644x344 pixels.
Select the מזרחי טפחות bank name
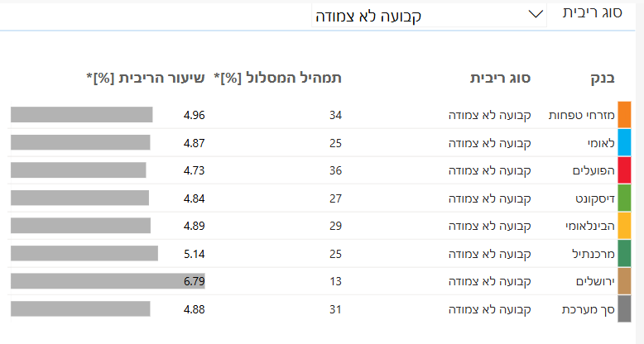[580, 115]
